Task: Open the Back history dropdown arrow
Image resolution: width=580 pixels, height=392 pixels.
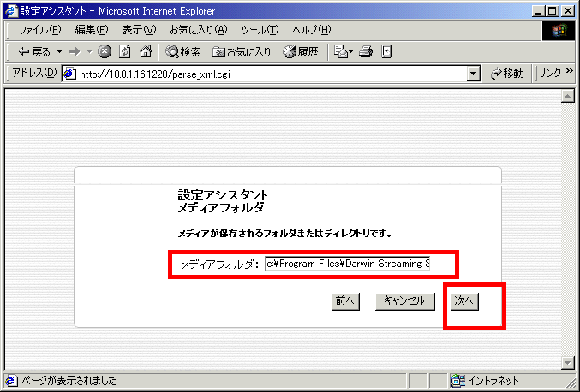Action: point(59,52)
